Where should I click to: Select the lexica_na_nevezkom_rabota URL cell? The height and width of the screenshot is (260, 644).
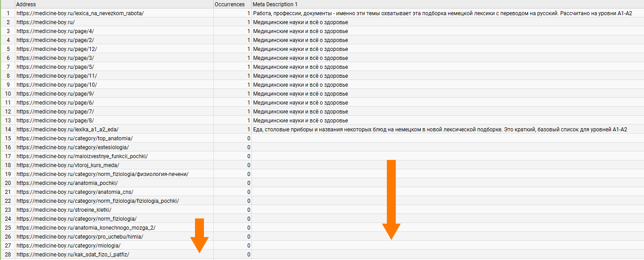pyautogui.click(x=114, y=13)
